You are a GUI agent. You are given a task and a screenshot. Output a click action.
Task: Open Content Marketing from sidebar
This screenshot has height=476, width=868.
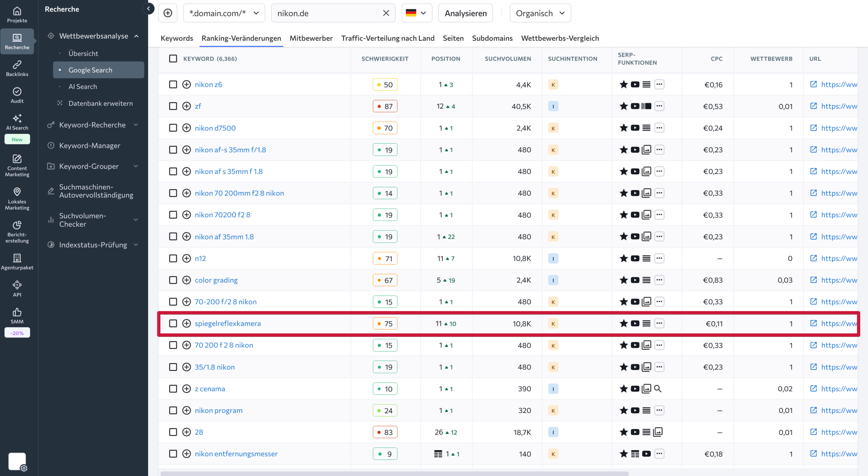tap(17, 165)
